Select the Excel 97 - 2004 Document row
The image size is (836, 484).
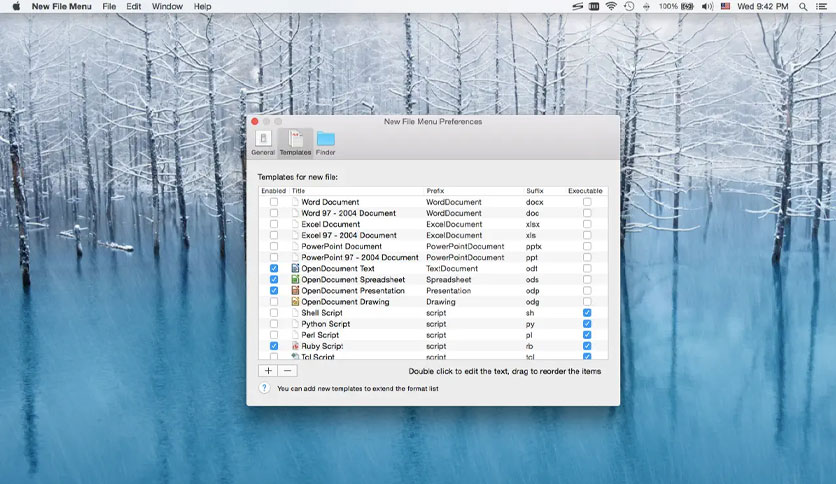(x=433, y=235)
